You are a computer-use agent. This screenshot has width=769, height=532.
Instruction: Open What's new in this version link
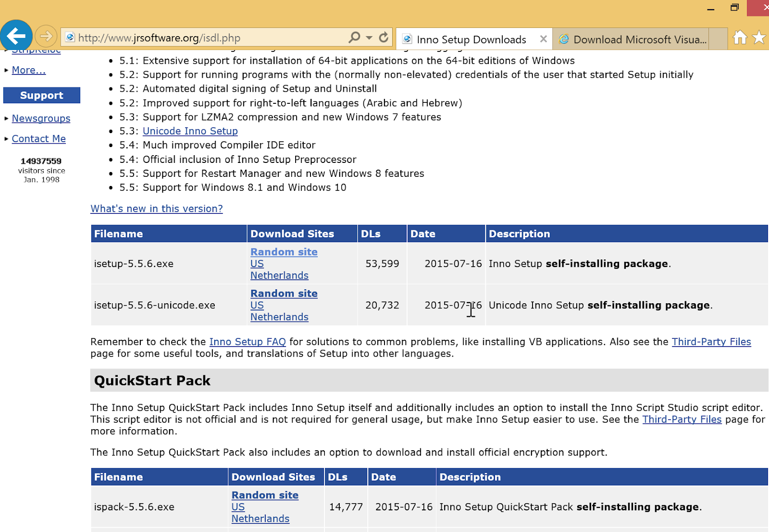(x=157, y=209)
